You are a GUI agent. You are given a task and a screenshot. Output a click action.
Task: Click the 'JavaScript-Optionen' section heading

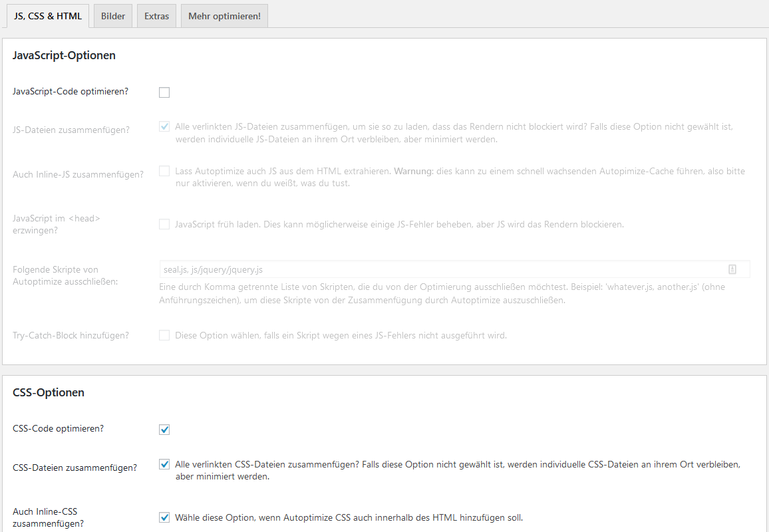(x=65, y=56)
